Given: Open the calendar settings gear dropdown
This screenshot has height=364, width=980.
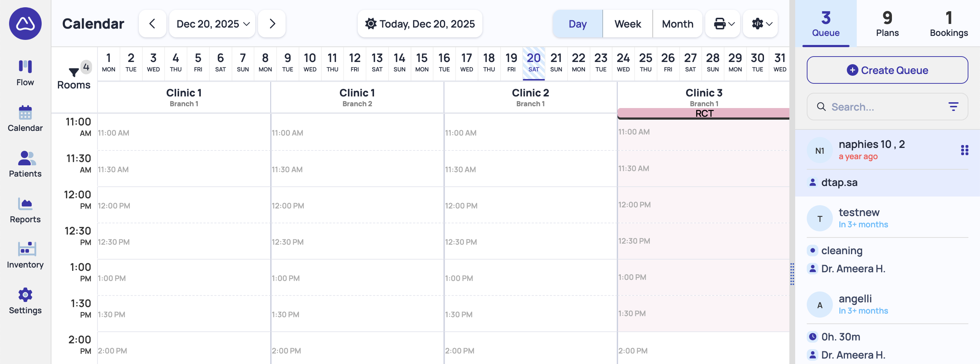Looking at the screenshot, I should coord(761,24).
